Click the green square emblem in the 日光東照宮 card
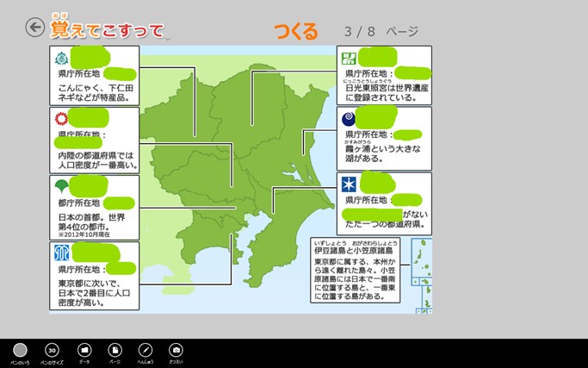The width and height of the screenshot is (588, 368). [x=349, y=58]
